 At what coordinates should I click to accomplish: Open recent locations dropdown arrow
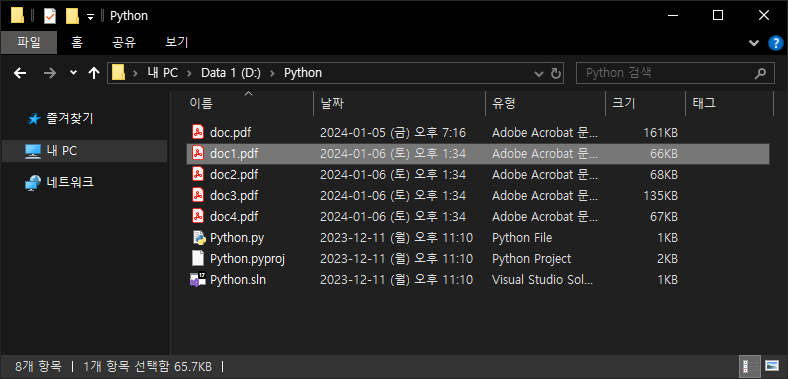pyautogui.click(x=73, y=73)
